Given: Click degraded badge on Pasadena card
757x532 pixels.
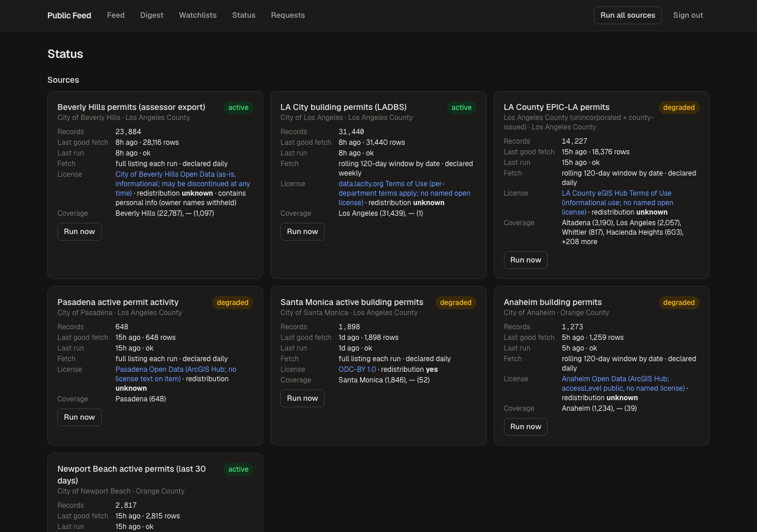Looking at the screenshot, I should [232, 303].
